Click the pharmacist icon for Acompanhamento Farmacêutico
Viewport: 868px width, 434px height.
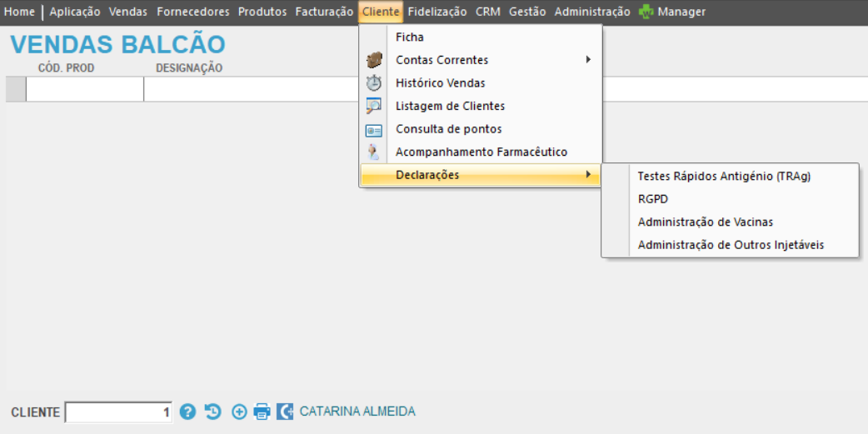tap(374, 152)
